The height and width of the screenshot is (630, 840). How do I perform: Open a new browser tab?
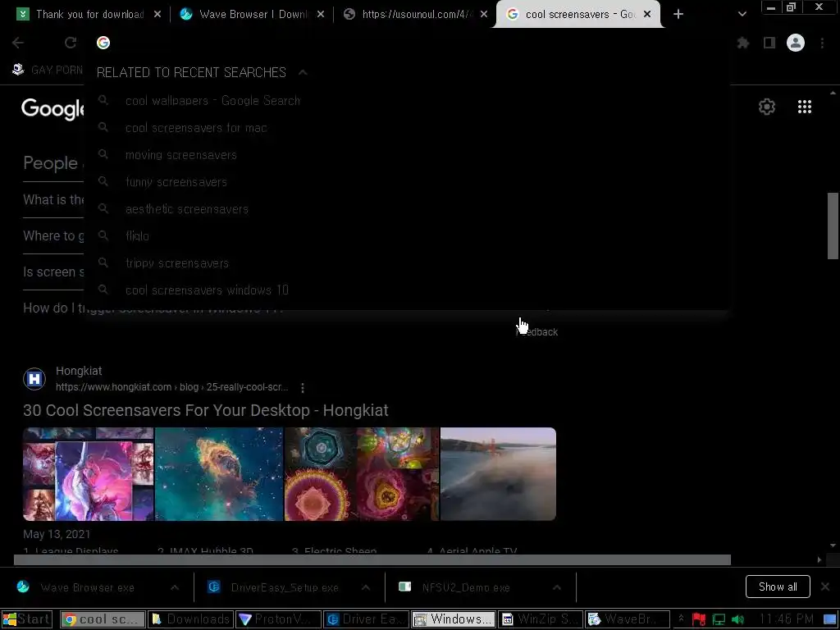[x=678, y=15]
